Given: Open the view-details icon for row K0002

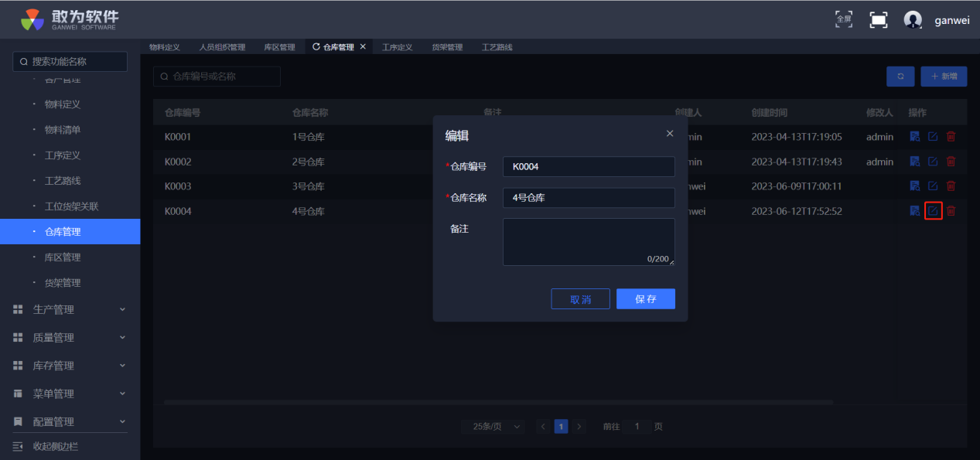Looking at the screenshot, I should [x=914, y=162].
